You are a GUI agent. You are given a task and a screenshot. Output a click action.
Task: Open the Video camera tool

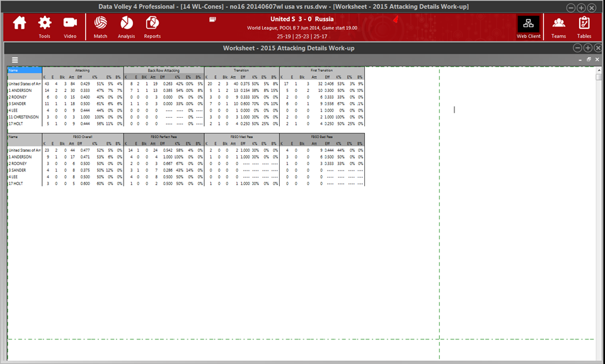[70, 26]
